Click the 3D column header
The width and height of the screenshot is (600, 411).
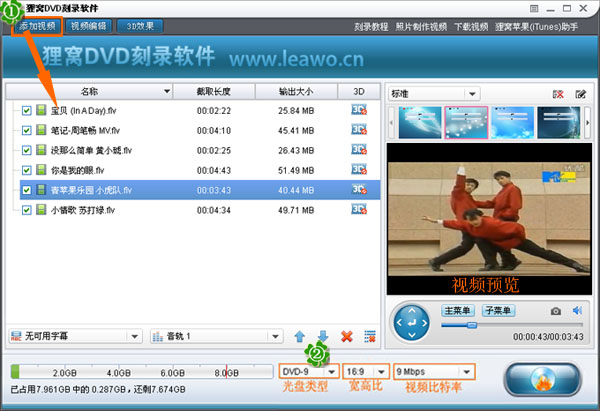(359, 91)
